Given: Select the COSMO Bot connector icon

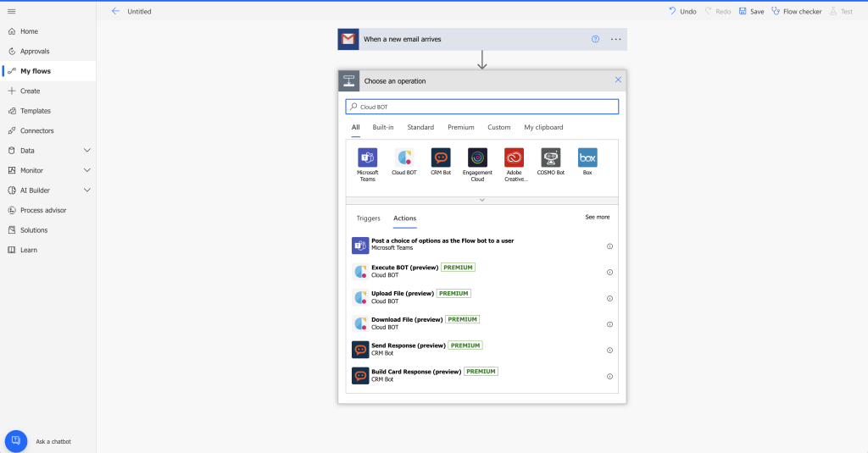Looking at the screenshot, I should (551, 157).
